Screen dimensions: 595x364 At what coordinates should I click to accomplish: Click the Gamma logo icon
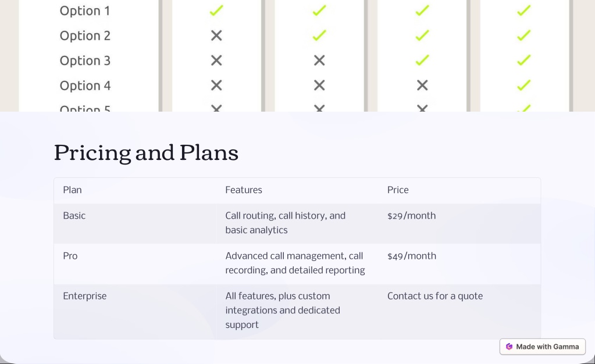[x=510, y=347]
